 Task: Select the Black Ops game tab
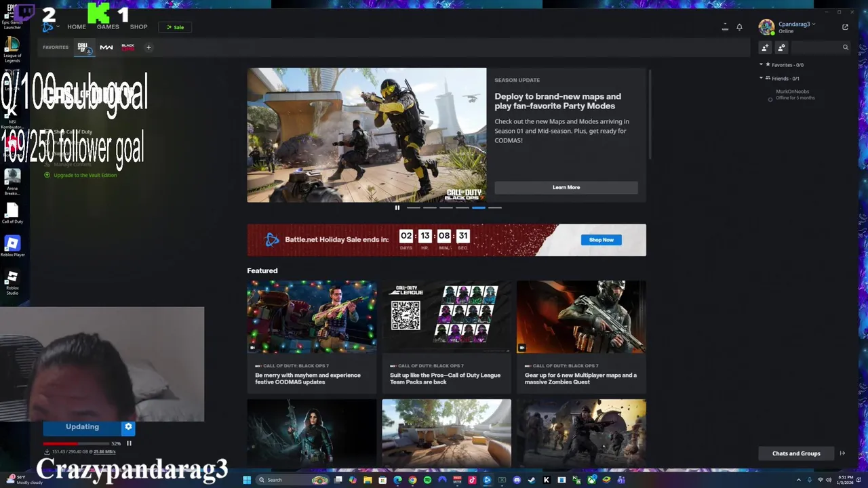coord(127,47)
